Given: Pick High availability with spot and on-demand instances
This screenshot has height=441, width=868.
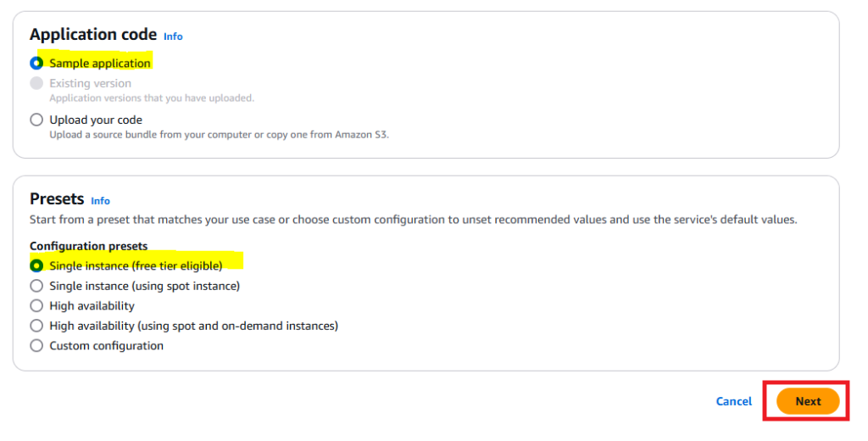Looking at the screenshot, I should point(36,326).
